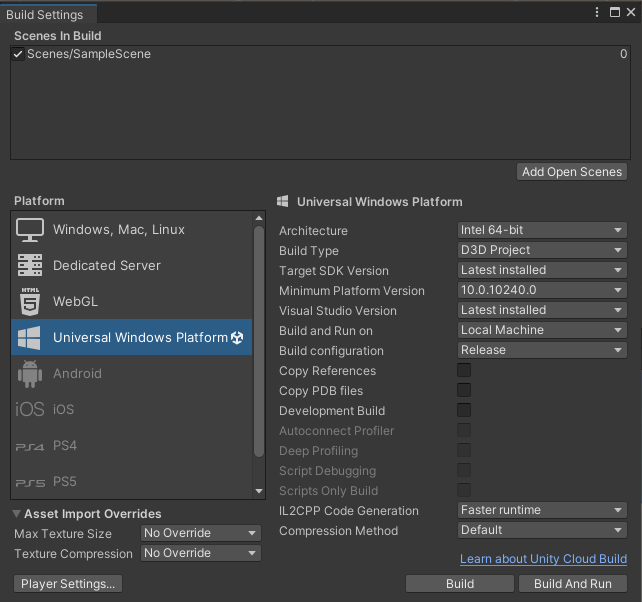
Task: Select the Scenes/SampleScene entry in the scene list
Action: 320,54
